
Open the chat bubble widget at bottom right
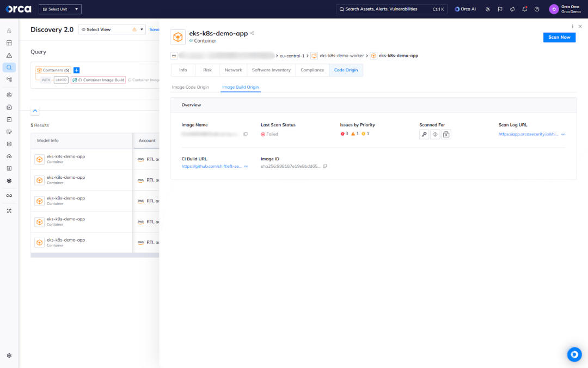574,354
